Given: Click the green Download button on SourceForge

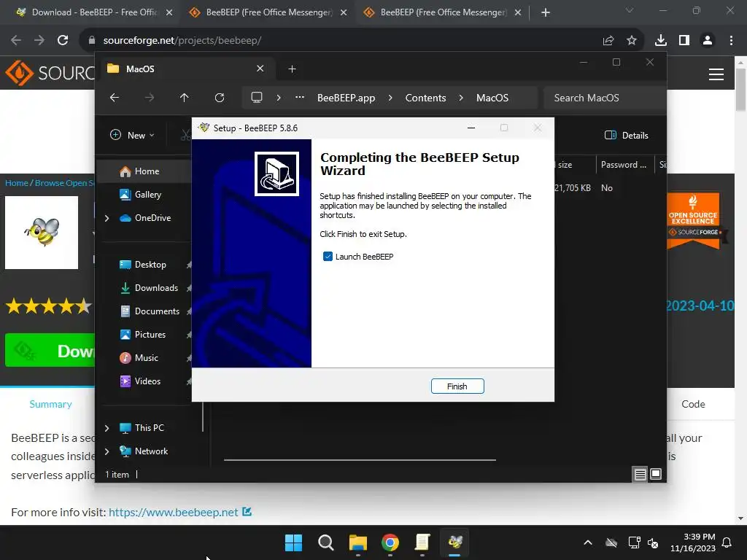Looking at the screenshot, I should 50,351.
